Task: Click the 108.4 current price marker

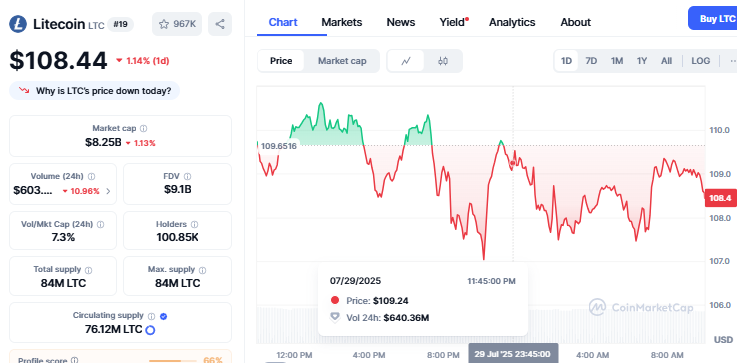Action: pyautogui.click(x=720, y=198)
